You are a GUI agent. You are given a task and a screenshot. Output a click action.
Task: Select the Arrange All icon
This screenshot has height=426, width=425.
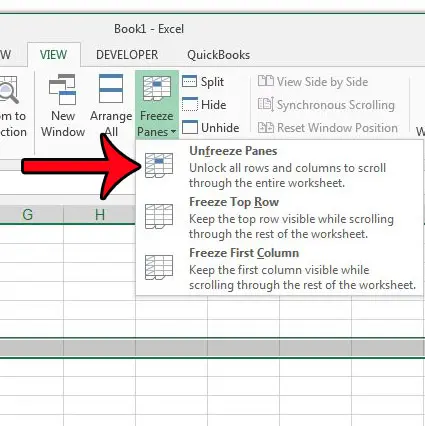tap(111, 88)
